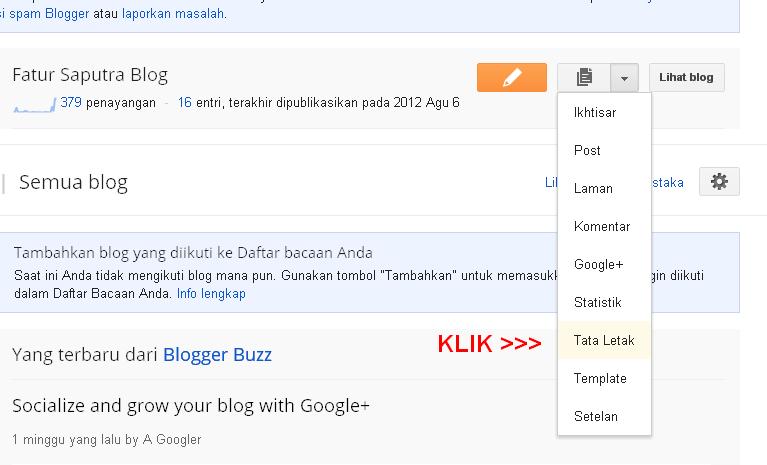Click Tata Letak menu entry
Viewport: 767px width, 465px height.
[x=604, y=340]
